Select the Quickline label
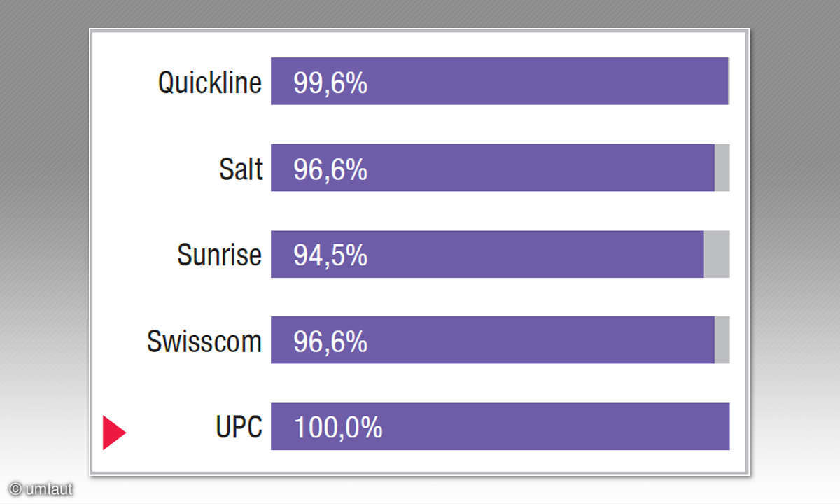Image resolution: width=840 pixels, height=504 pixels. tap(210, 83)
